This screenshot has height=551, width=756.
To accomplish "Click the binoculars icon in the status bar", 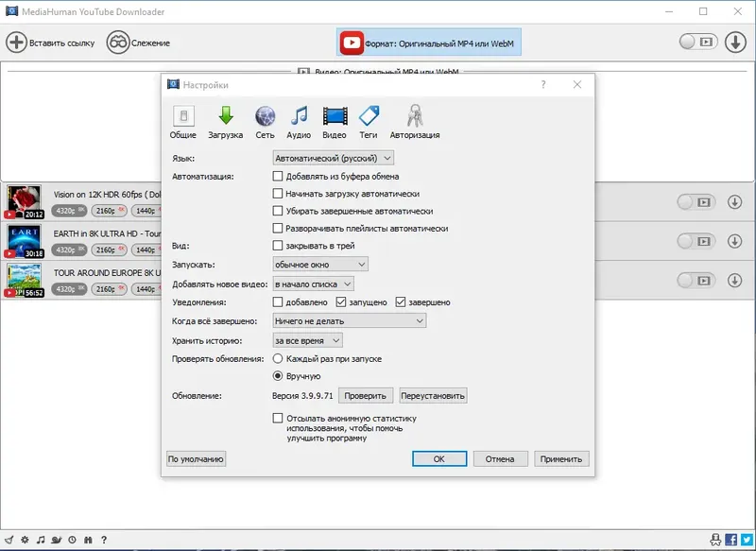I will pos(88,540).
